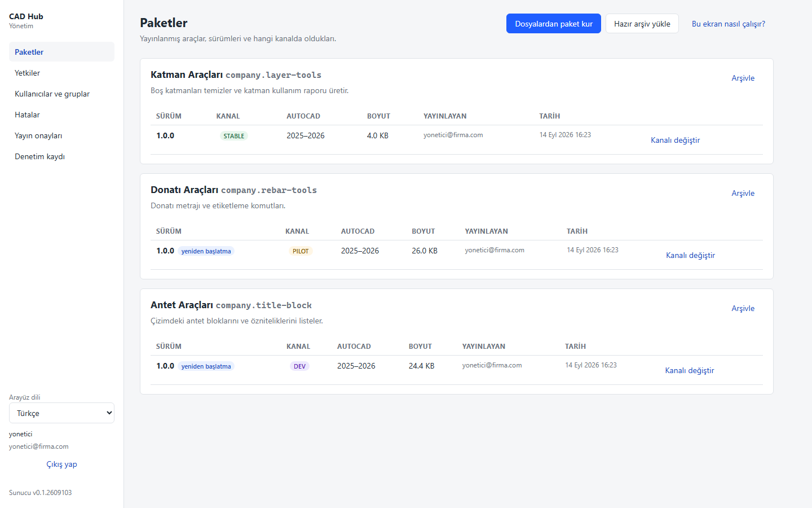Click the KANAL column header of Katman Araçları
The image size is (812, 508).
click(x=228, y=116)
